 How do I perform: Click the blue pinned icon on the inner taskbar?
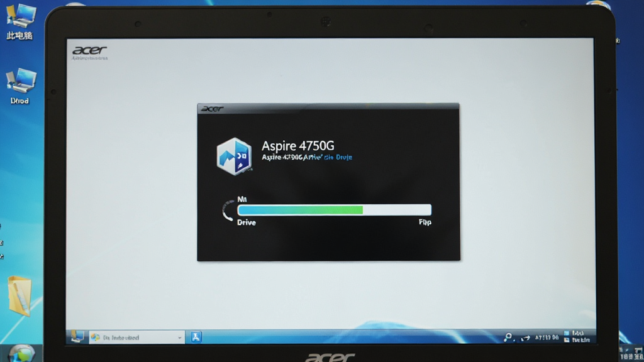click(x=196, y=337)
